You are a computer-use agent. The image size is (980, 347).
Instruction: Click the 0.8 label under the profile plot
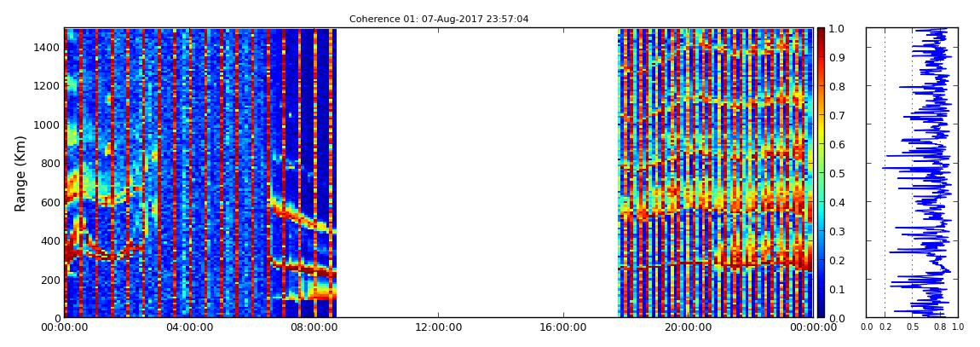click(939, 327)
